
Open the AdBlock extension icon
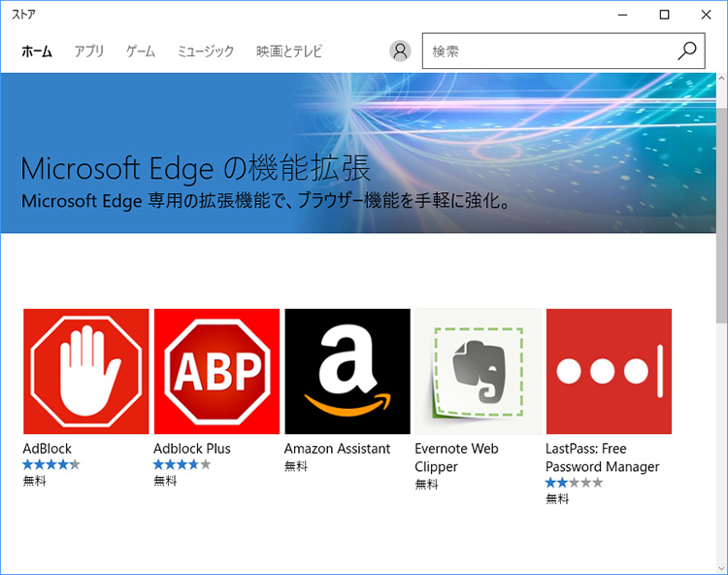(85, 371)
